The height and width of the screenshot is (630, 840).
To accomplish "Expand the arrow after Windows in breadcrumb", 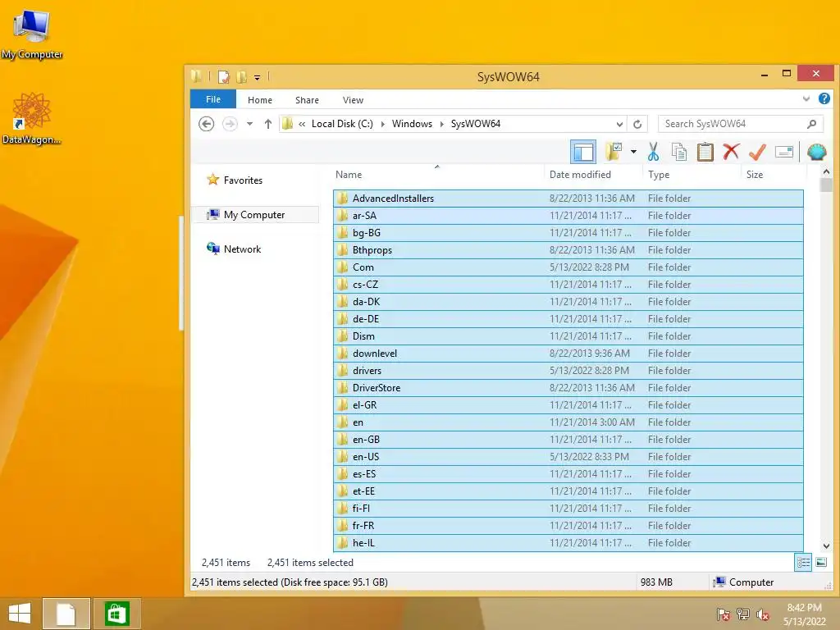I will pos(442,125).
